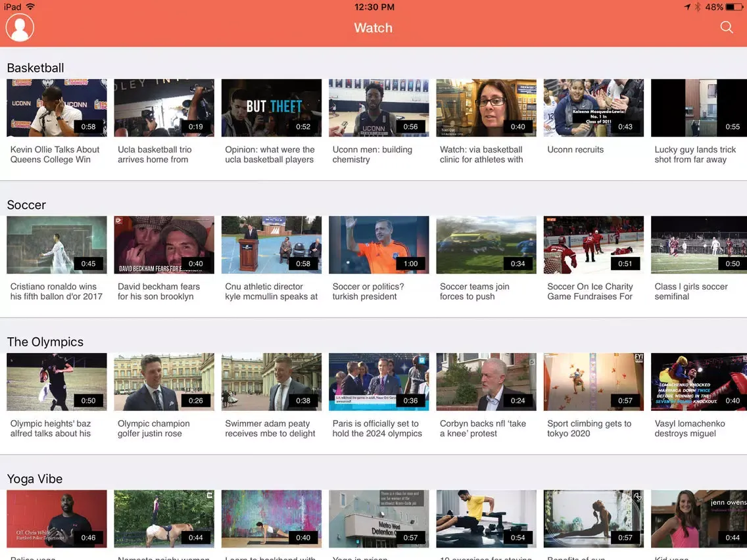Tap the Wi-Fi icon in status bar

30,7
